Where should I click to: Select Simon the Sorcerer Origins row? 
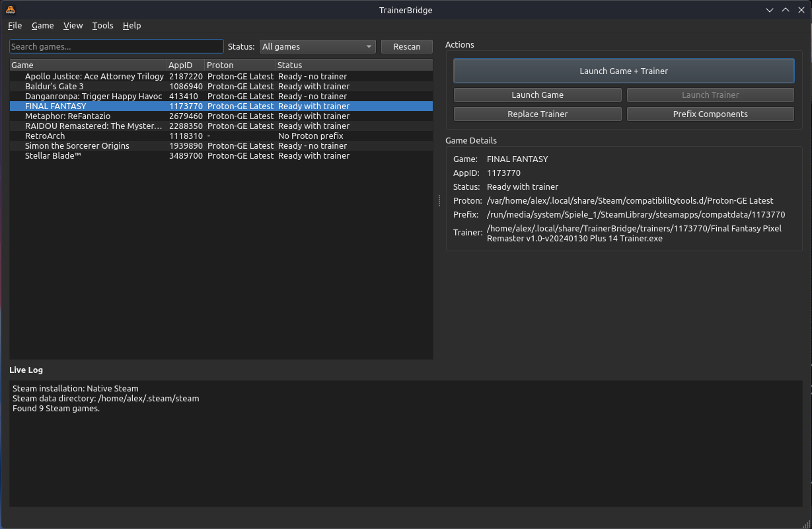point(221,145)
